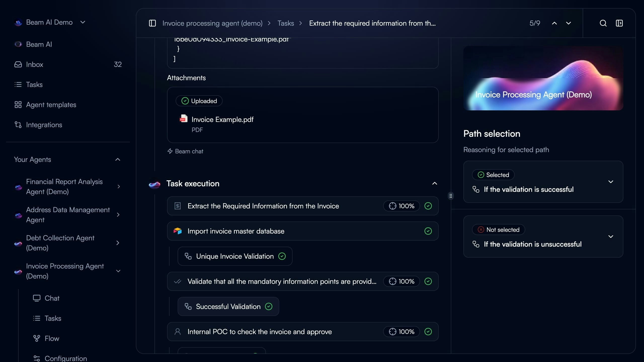
Task: Go to previous task with up arrow
Action: (554, 23)
